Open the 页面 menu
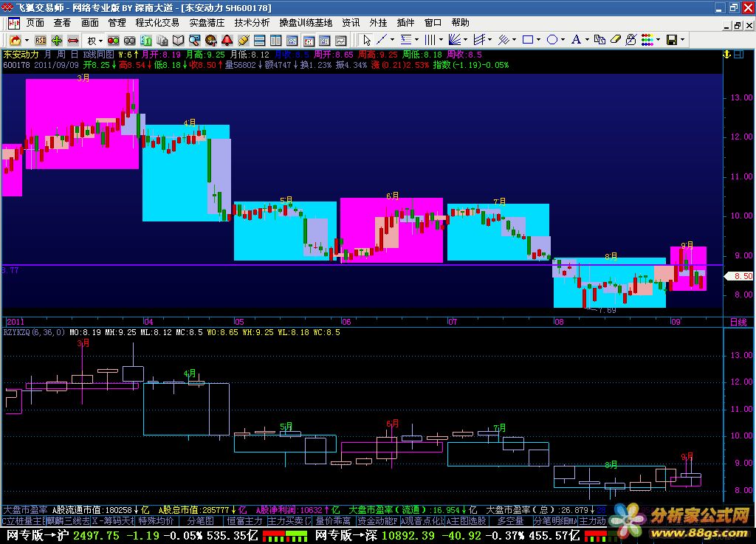 (35, 23)
